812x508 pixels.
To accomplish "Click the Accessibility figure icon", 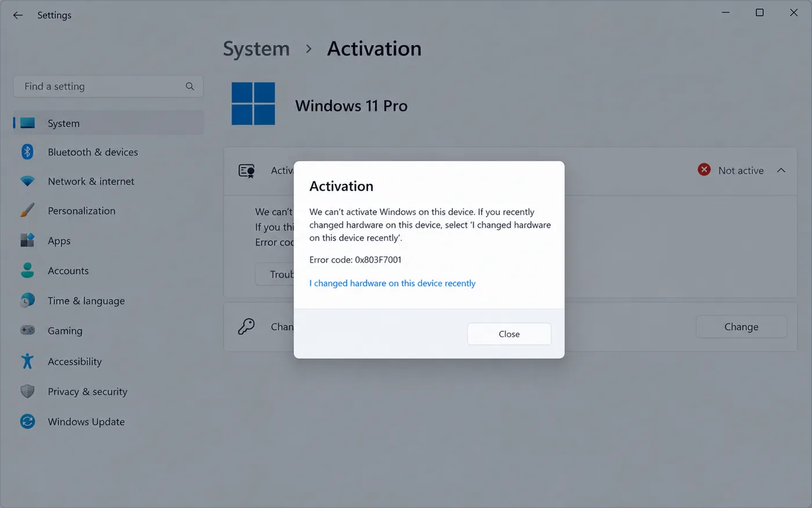I will coord(27,361).
